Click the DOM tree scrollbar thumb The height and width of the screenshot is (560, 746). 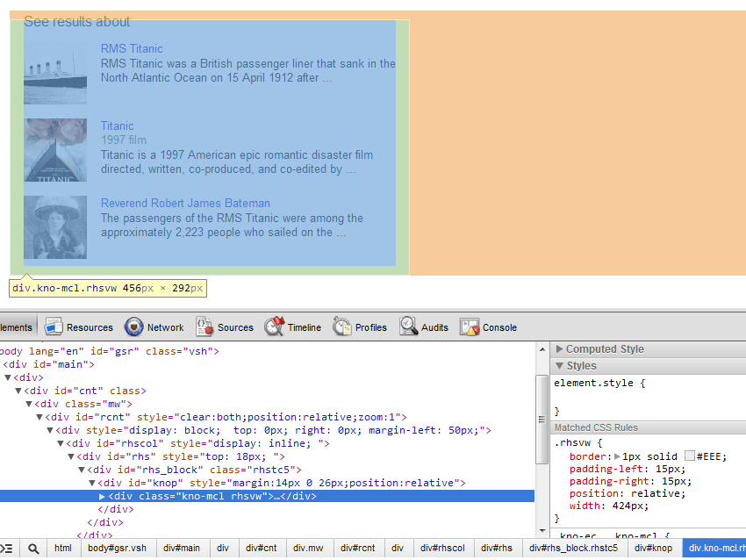(542, 419)
